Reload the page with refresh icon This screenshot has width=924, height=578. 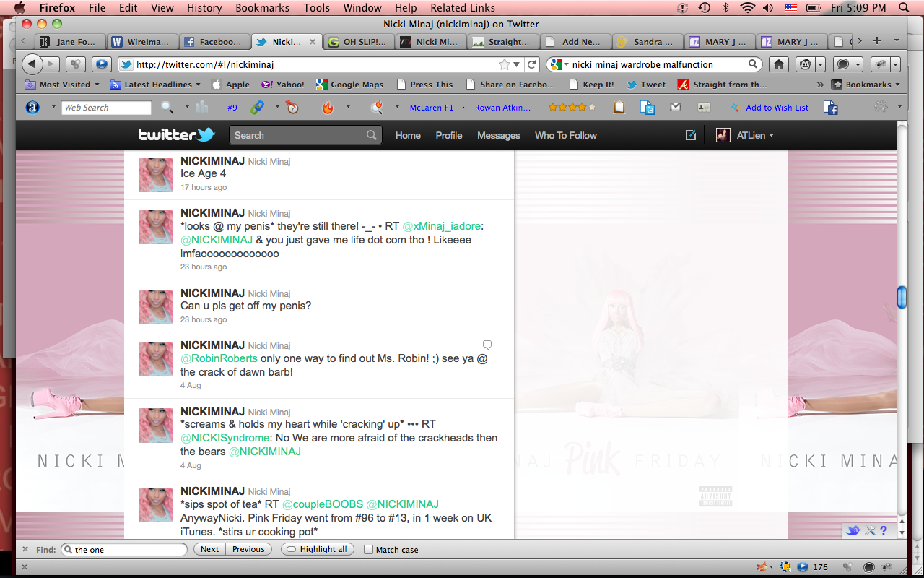[532, 64]
